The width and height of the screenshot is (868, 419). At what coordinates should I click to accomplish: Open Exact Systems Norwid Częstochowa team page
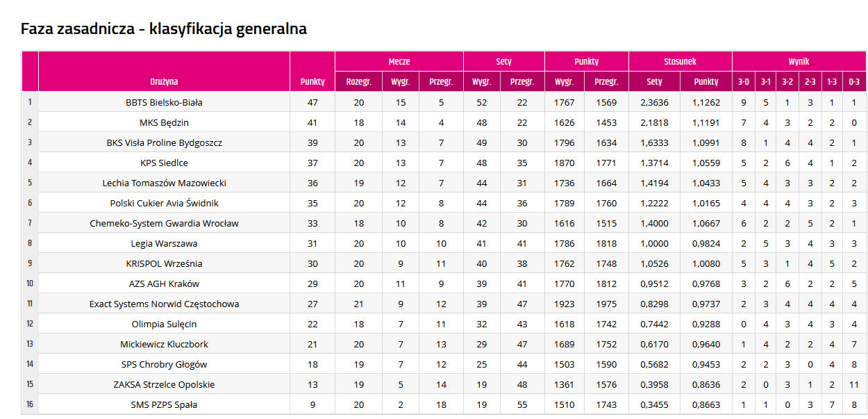(x=164, y=304)
